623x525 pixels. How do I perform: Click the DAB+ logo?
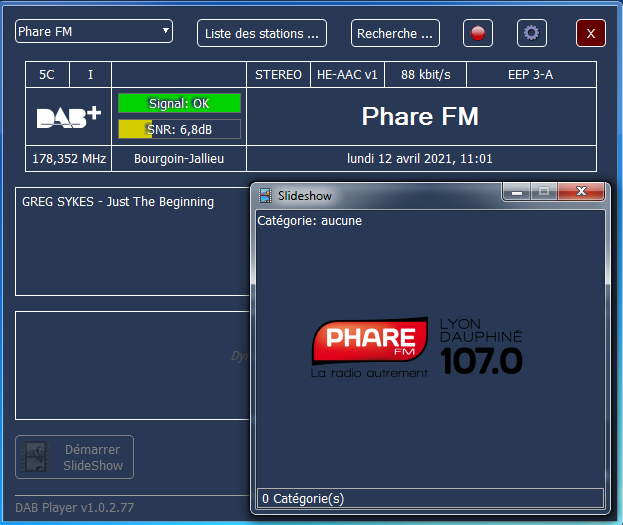click(x=69, y=117)
